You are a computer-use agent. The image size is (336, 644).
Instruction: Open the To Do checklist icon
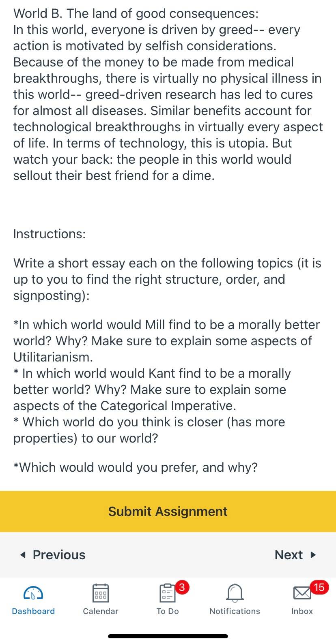(x=167, y=594)
